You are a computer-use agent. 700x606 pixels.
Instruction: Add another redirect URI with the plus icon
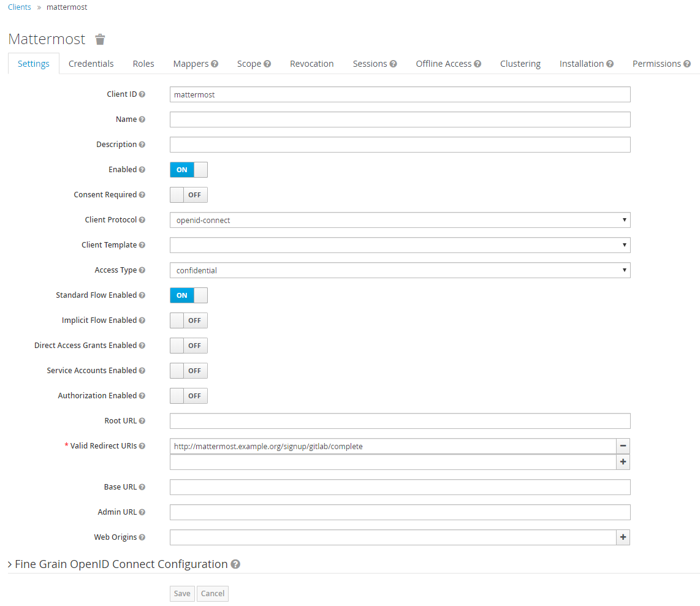(x=623, y=461)
